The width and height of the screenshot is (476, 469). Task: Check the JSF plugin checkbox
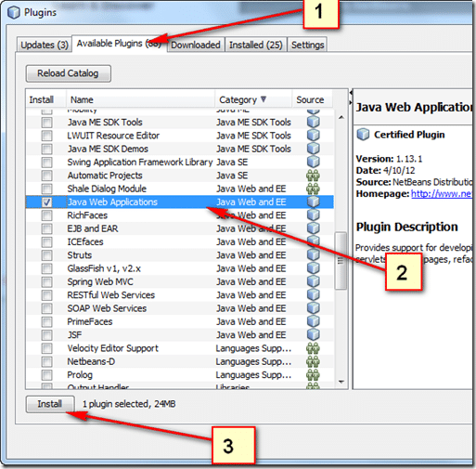coord(46,335)
